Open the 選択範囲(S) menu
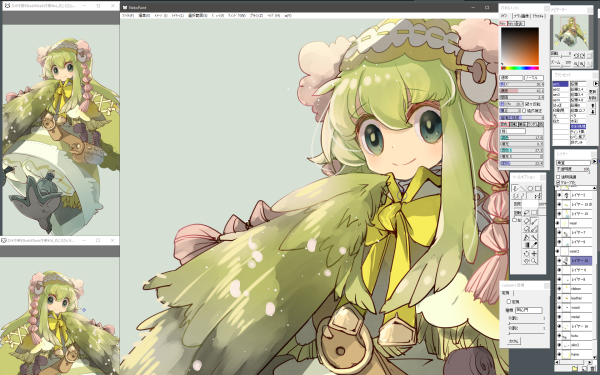This screenshot has height=375, width=600. tap(197, 16)
